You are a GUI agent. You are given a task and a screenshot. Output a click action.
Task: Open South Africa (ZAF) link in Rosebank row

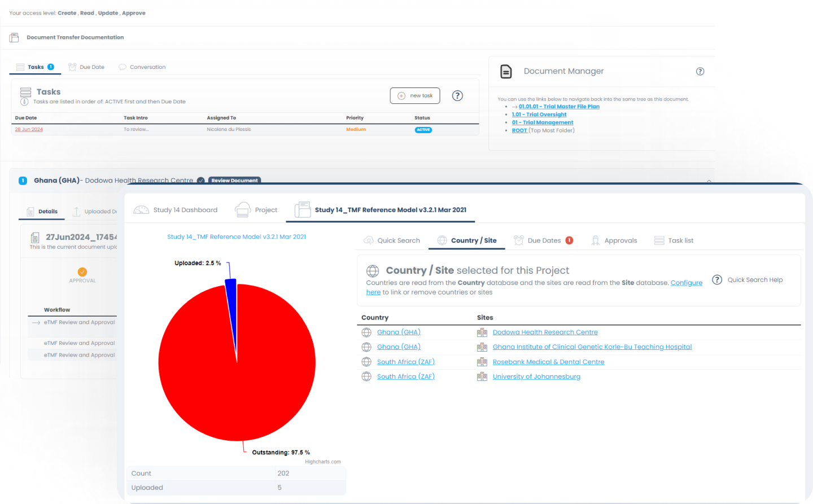pyautogui.click(x=406, y=362)
